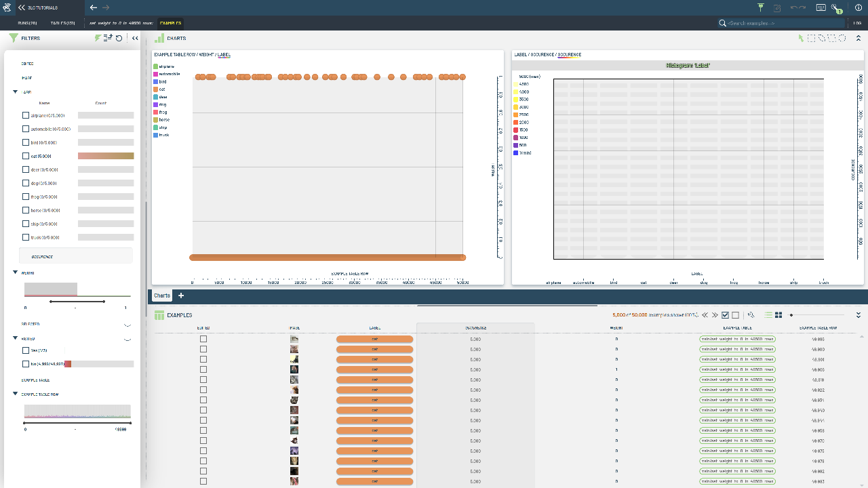Toggle the cat label filter checkbox
The width and height of the screenshot is (868, 488).
pyautogui.click(x=26, y=157)
